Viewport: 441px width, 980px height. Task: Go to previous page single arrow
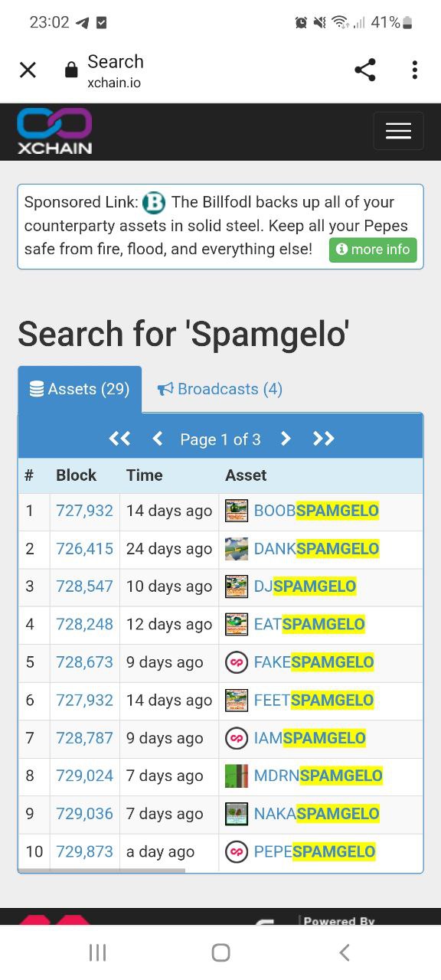[158, 439]
